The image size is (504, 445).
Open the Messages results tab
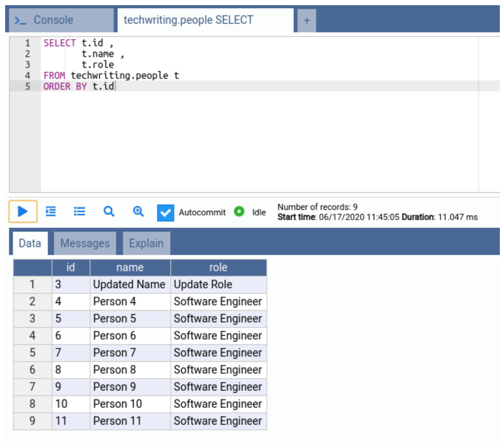click(85, 243)
